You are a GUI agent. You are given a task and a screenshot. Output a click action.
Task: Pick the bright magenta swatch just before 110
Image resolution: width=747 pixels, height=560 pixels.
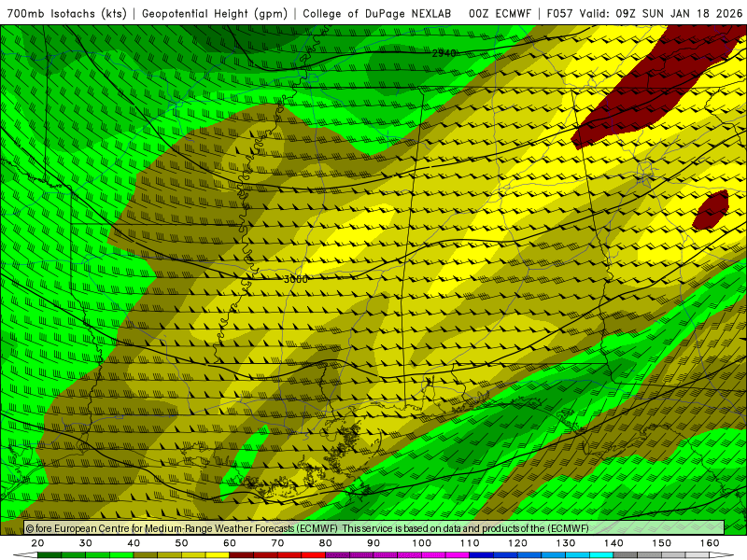[458, 555]
